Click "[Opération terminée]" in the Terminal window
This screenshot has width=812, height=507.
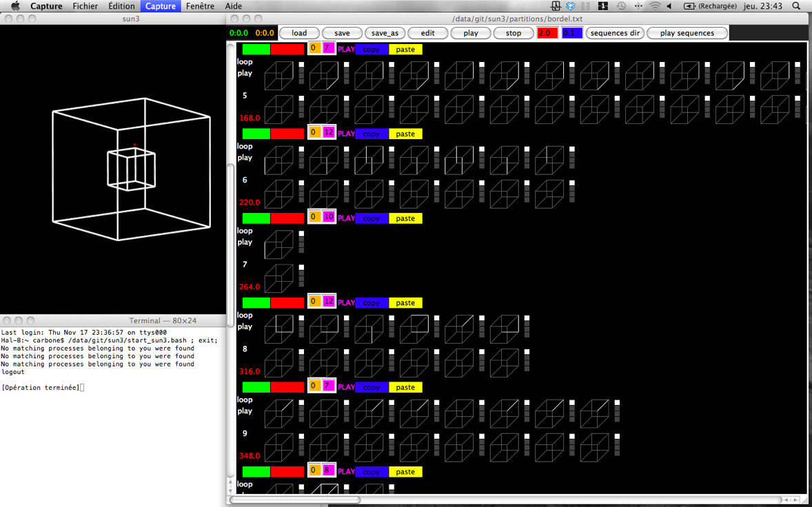point(41,388)
